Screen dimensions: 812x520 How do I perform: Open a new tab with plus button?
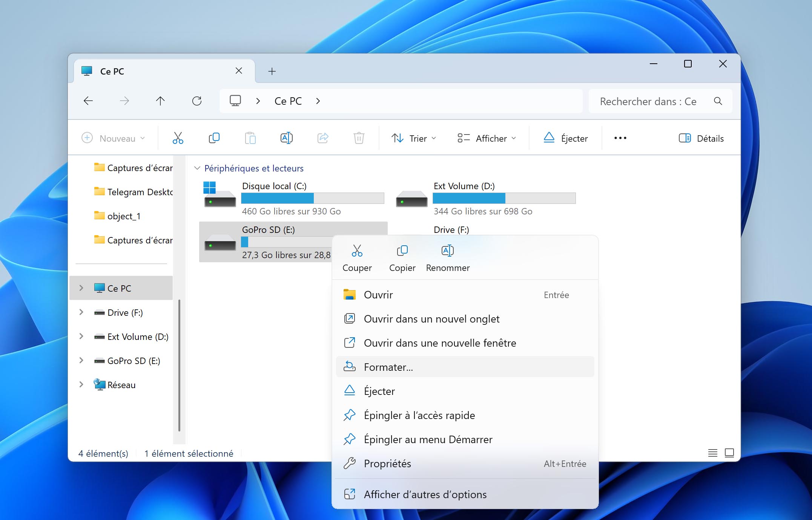click(x=272, y=71)
